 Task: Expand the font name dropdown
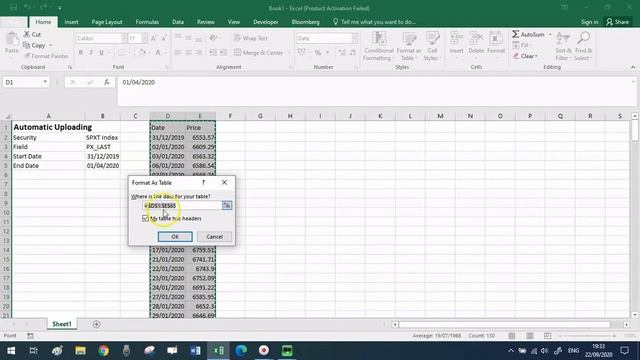pyautogui.click(x=124, y=38)
